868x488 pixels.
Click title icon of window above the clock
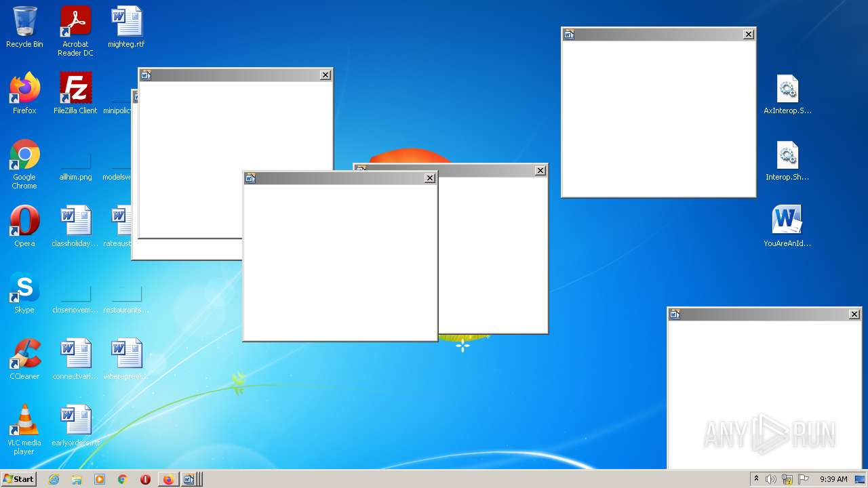[x=675, y=314]
